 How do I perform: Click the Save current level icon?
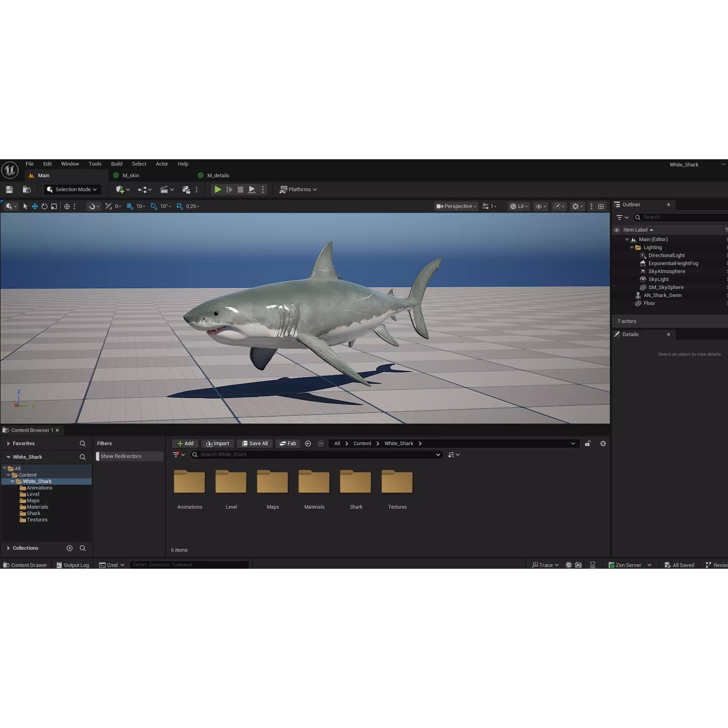pos(9,190)
